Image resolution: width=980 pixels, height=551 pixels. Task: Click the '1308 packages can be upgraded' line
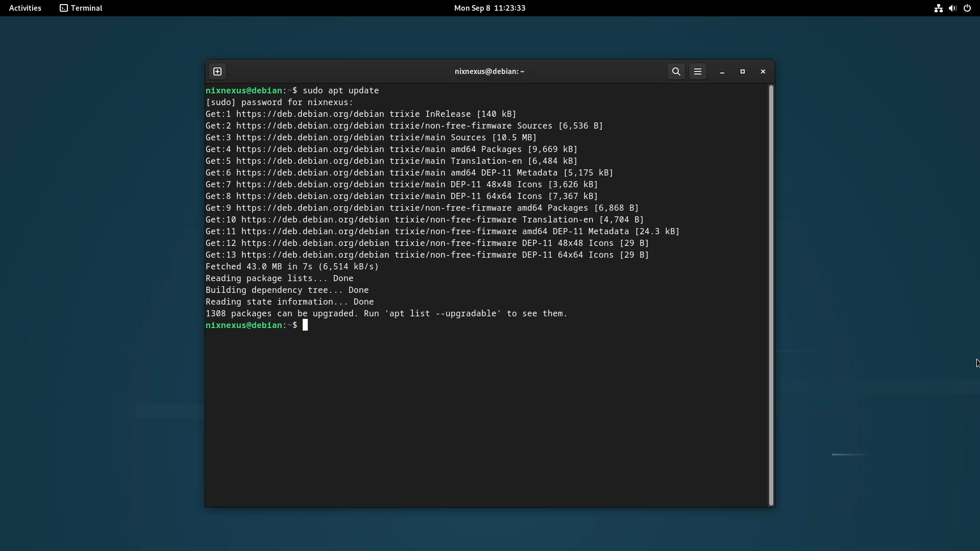coord(386,314)
